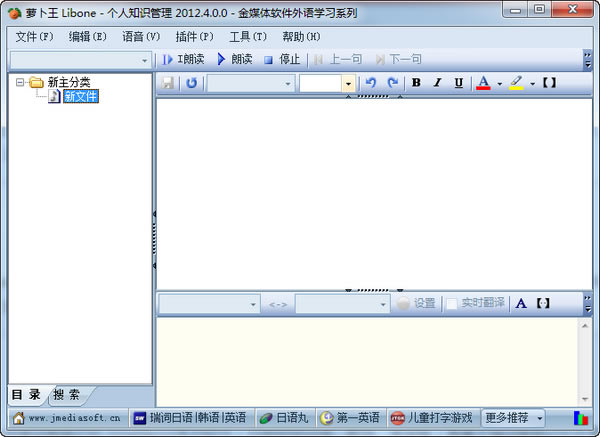
Task: Toggle bold formatting
Action: click(416, 83)
